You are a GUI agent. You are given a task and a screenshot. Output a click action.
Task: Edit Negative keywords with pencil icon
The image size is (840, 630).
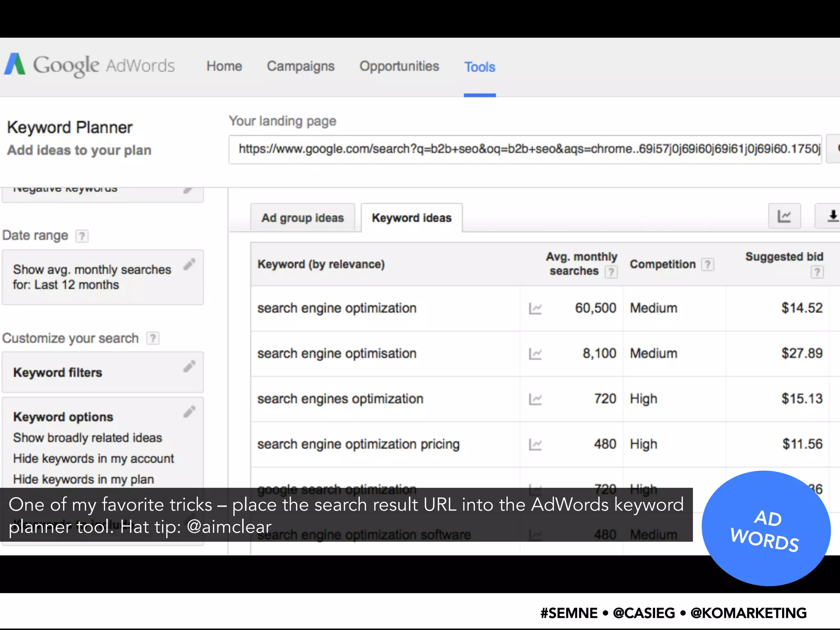pyautogui.click(x=188, y=190)
